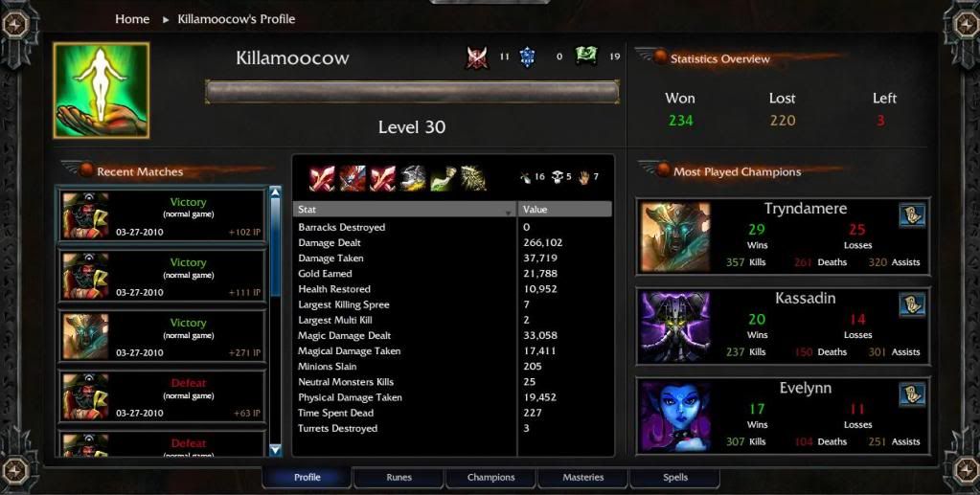Click the crossed swords badge beside 11

477,57
